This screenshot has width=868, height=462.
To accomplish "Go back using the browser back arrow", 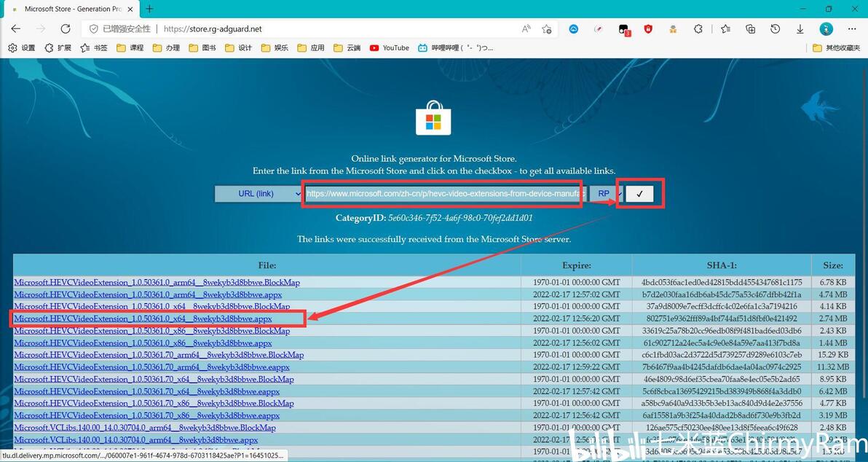I will click(x=15, y=29).
